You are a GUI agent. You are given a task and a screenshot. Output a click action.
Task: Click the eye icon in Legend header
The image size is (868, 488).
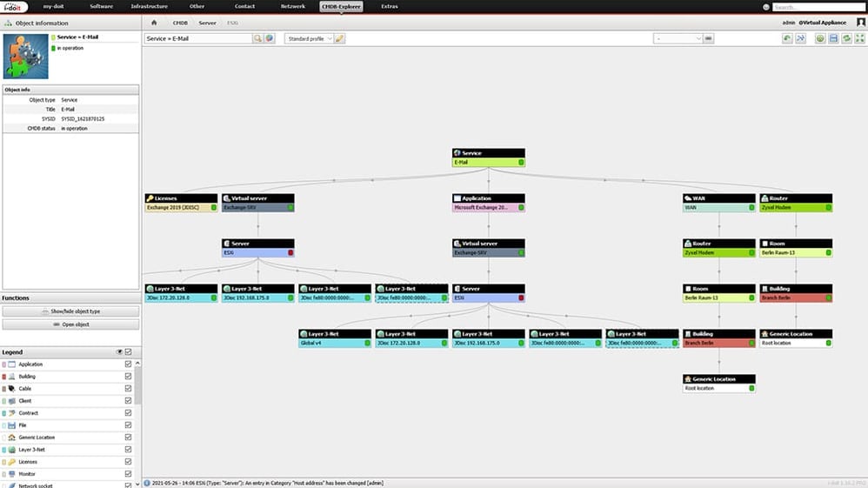[119, 351]
